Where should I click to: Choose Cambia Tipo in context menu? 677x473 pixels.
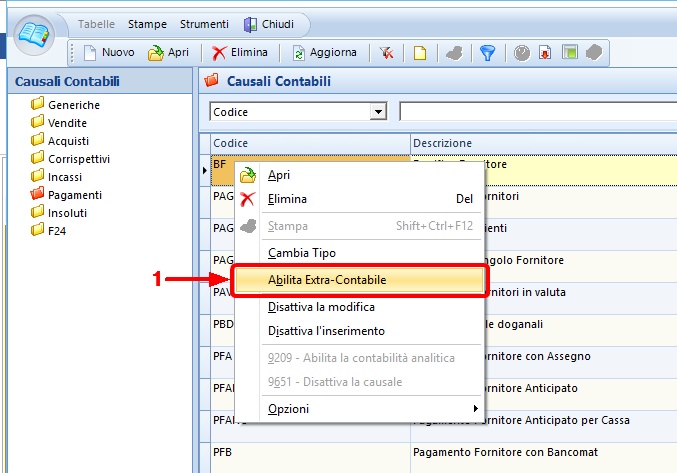301,253
